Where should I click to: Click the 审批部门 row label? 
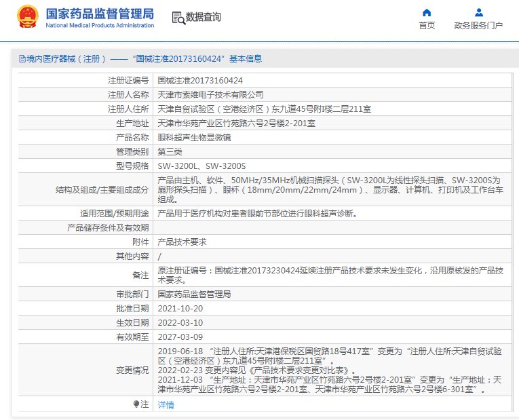(x=132, y=294)
